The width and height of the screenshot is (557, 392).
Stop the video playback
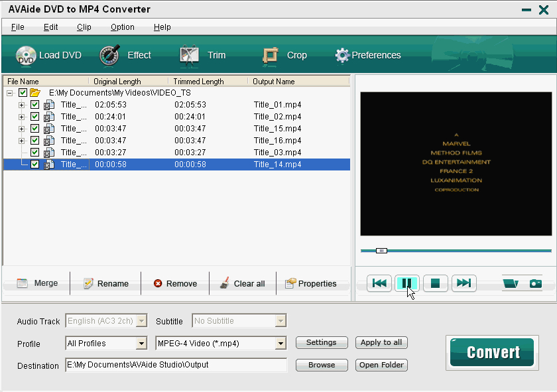click(x=436, y=283)
